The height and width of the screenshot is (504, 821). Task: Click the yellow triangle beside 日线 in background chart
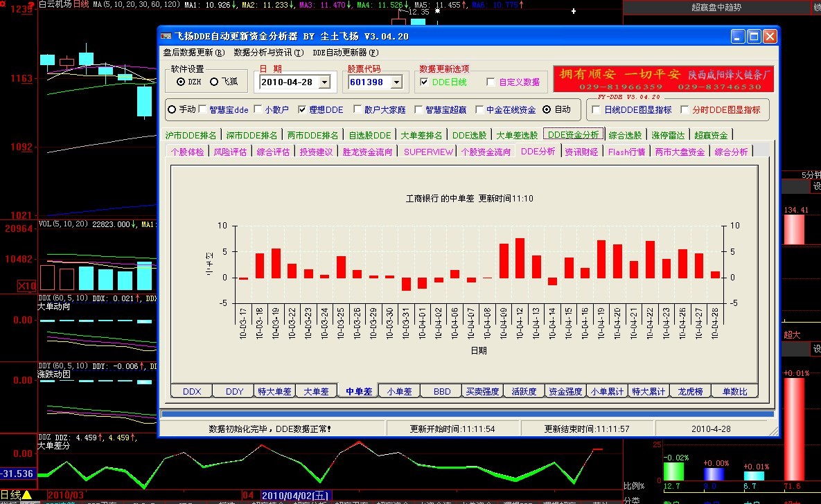[x=27, y=494]
